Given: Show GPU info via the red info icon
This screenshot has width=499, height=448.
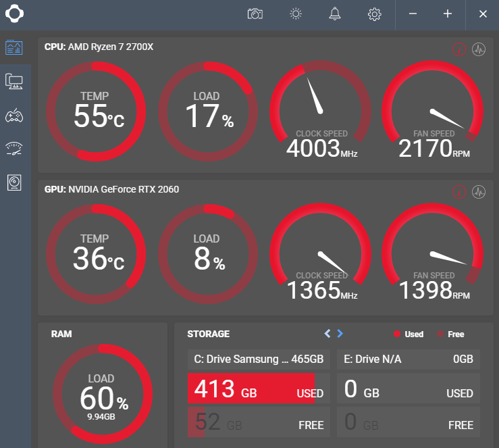Looking at the screenshot, I should click(x=459, y=192).
